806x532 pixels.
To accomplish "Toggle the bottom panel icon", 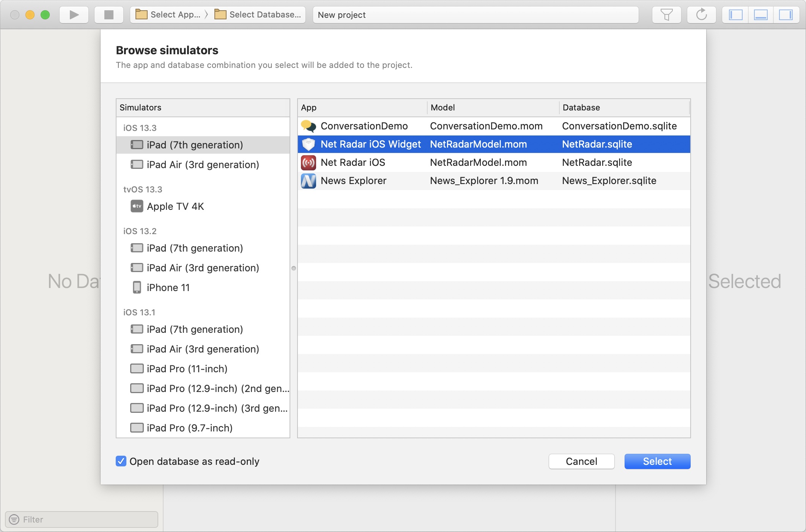I will coord(760,15).
